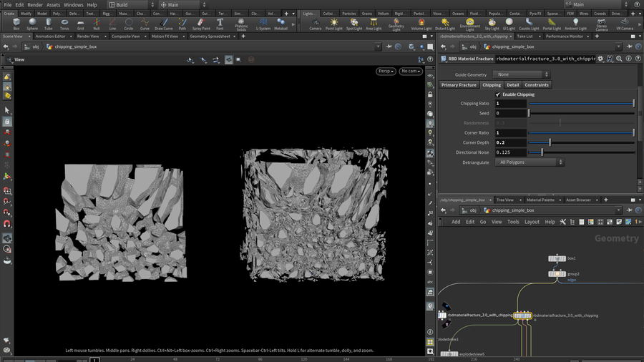Open the Constraints parameter tab

[x=537, y=85]
